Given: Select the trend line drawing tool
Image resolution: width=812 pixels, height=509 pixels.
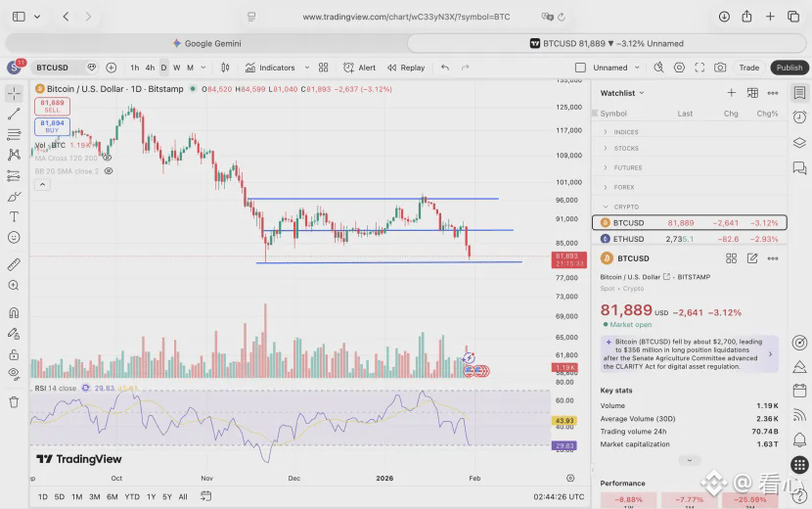Looking at the screenshot, I should click(x=14, y=114).
